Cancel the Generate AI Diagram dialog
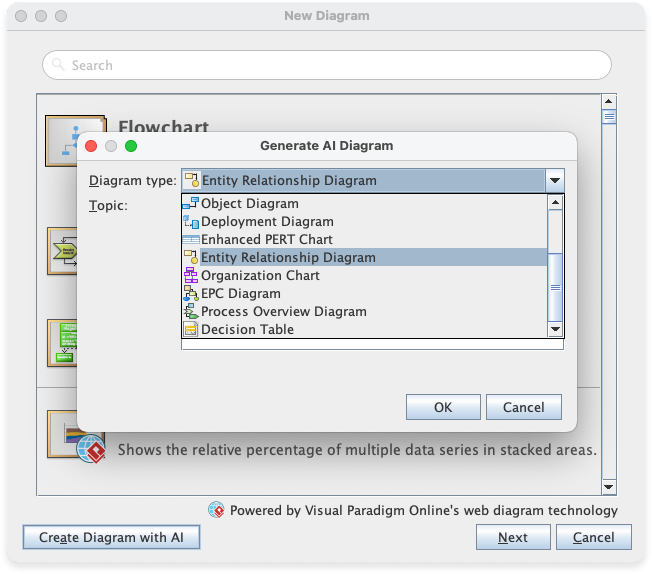This screenshot has height=574, width=652. pos(523,407)
